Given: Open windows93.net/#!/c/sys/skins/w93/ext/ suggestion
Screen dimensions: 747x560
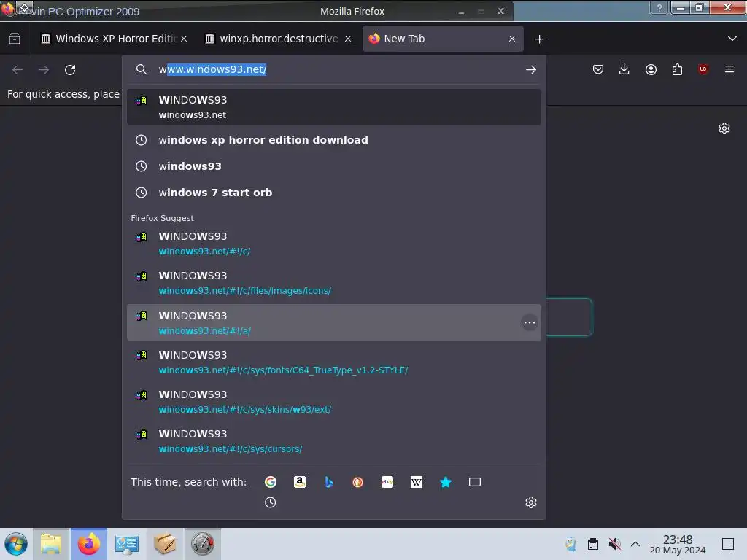Looking at the screenshot, I should click(x=333, y=402).
